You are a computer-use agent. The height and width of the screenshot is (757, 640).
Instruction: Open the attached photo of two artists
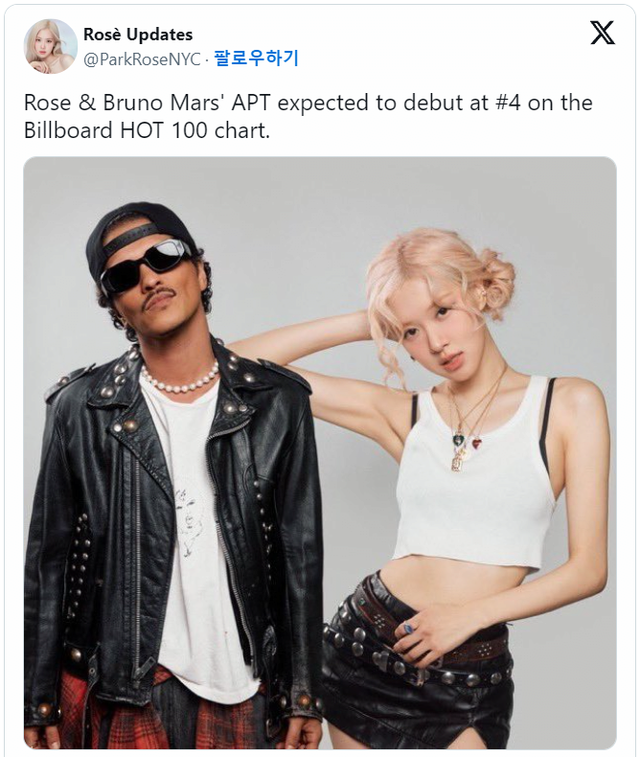(320, 452)
